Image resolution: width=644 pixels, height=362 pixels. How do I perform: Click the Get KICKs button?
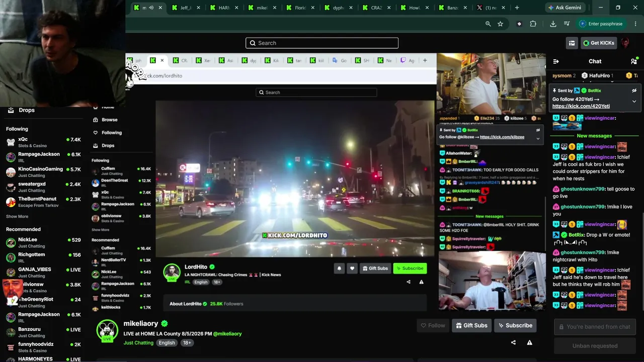click(599, 43)
